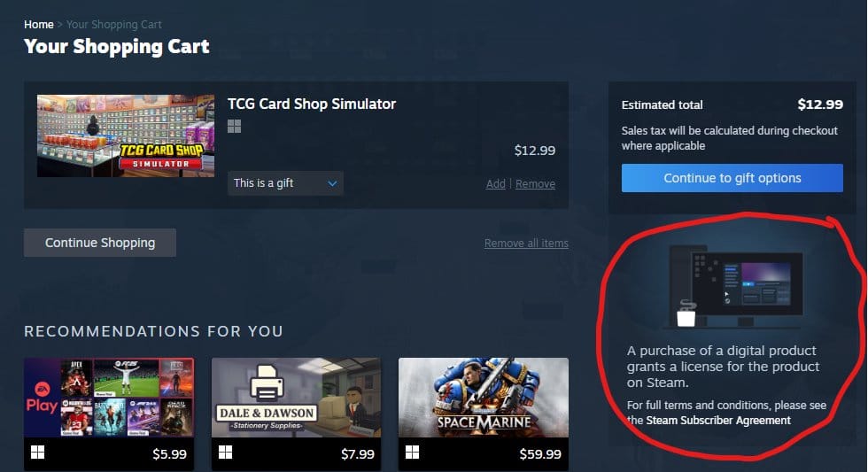Click the Windows icon on Space Marine card
Image resolution: width=868 pixels, height=472 pixels.
[413, 453]
